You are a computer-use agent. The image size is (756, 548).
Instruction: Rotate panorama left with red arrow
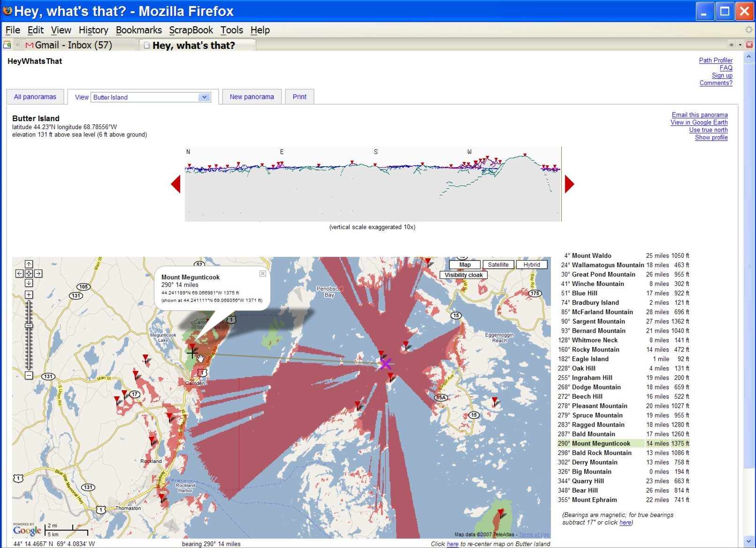176,184
